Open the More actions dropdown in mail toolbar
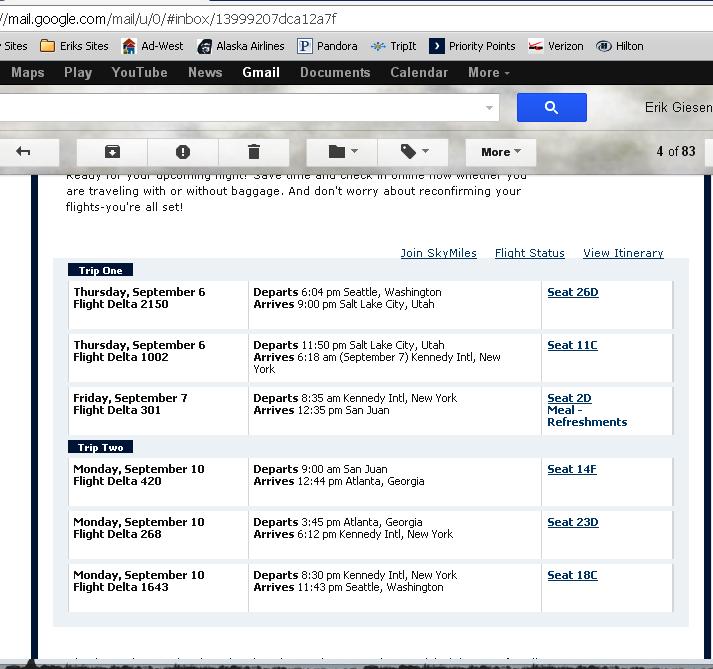713x669 pixels. coord(501,152)
